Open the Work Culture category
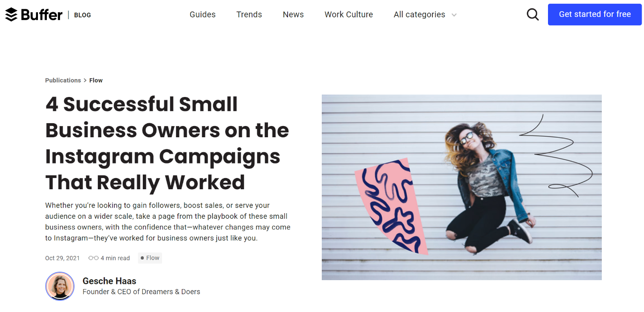644x312 pixels. 348,15
